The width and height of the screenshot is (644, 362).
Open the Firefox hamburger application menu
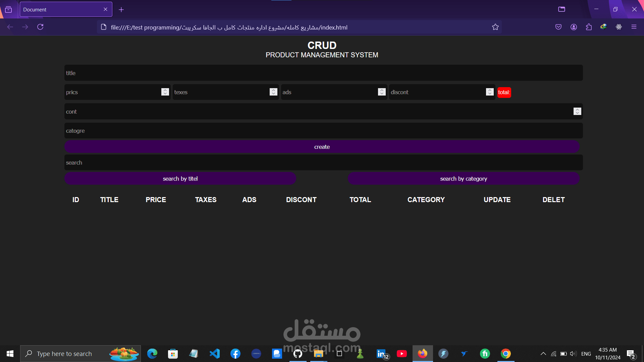coord(634,27)
